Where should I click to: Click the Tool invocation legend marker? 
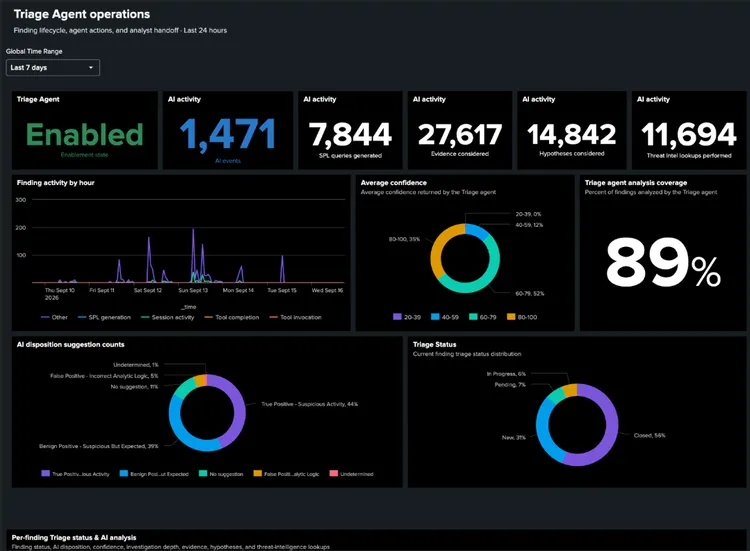(274, 317)
